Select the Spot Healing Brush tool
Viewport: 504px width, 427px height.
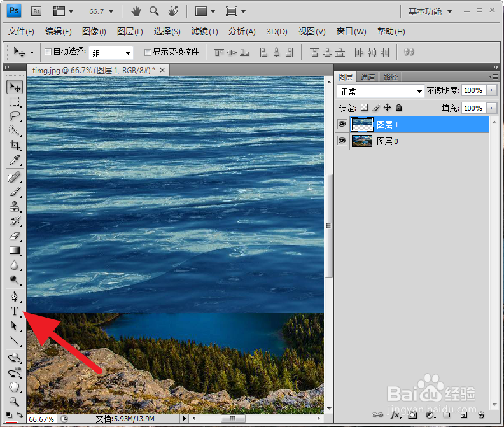click(15, 177)
